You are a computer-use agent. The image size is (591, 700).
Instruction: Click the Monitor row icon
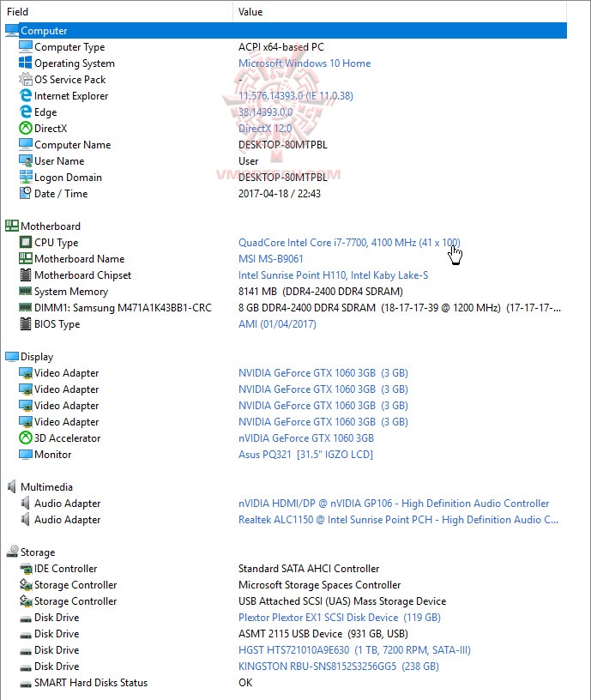(x=26, y=454)
